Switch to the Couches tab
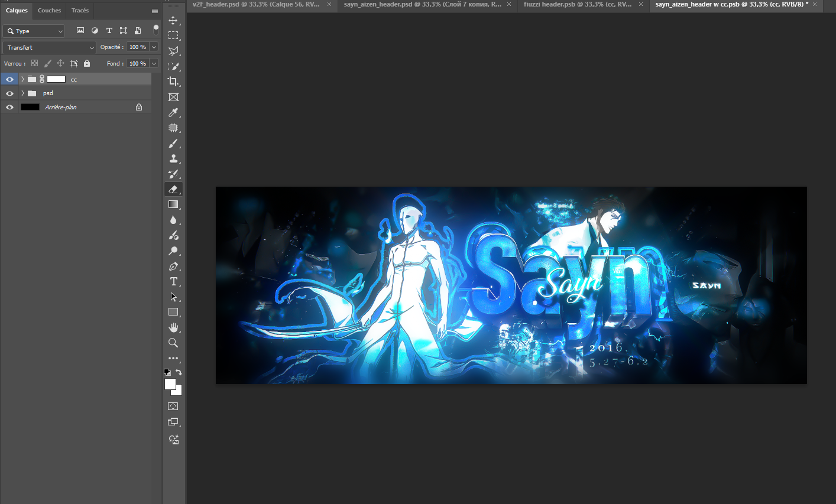836x504 pixels. point(49,11)
